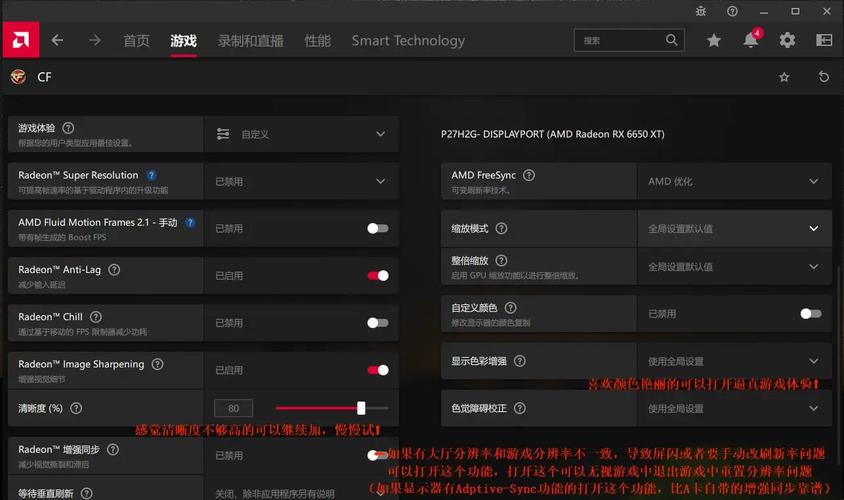
Task: Open notifications bell with badge
Action: (x=750, y=39)
